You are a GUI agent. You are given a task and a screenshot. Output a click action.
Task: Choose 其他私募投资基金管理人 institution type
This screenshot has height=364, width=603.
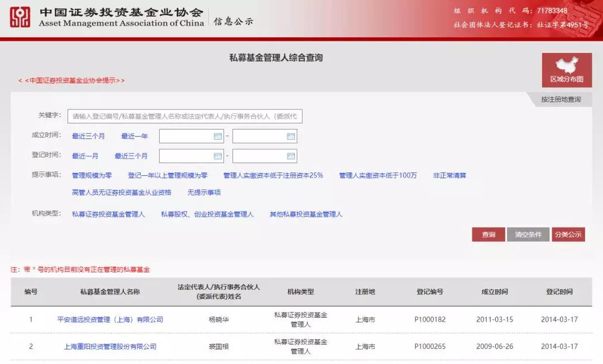pos(306,214)
